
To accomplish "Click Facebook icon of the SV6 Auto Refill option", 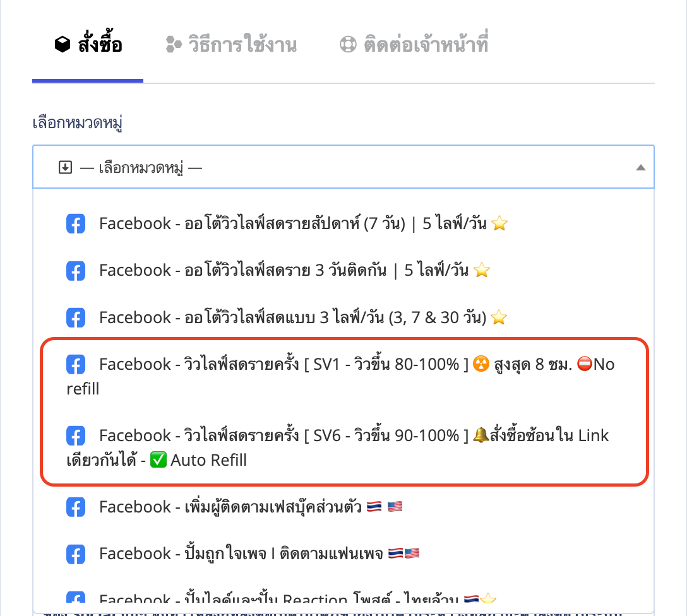I will click(x=76, y=435).
